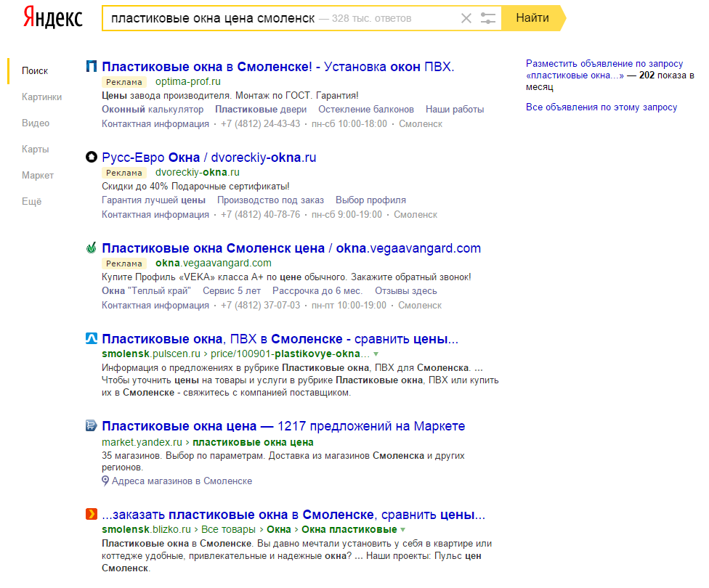The image size is (709, 588).
Task: Open Контактная информация for vegaavangard
Action: coord(155,306)
